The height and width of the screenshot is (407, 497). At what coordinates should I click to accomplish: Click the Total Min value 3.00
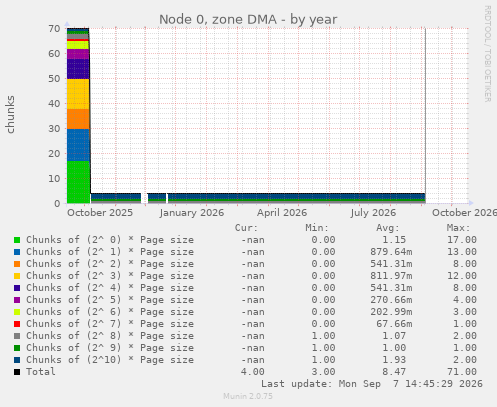tap(323, 372)
